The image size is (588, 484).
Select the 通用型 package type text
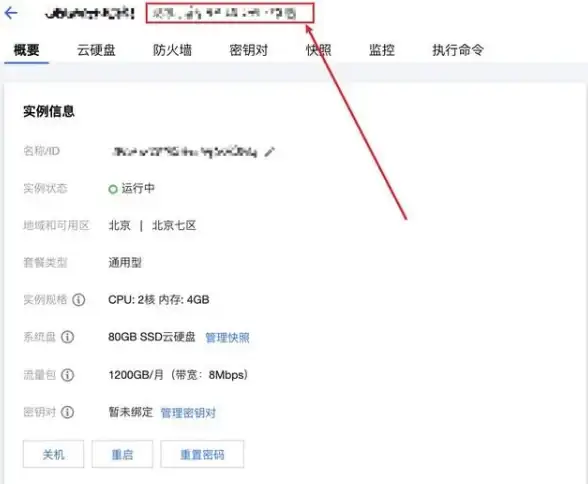125,262
